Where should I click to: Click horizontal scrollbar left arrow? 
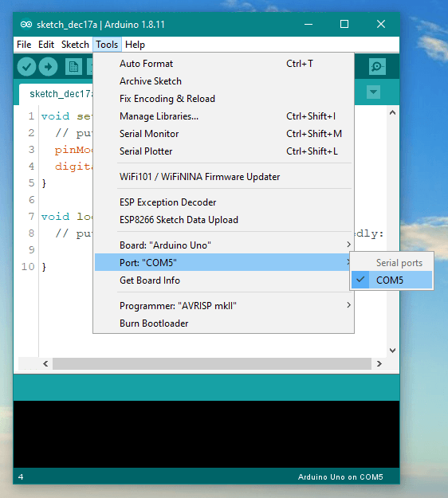[45, 363]
